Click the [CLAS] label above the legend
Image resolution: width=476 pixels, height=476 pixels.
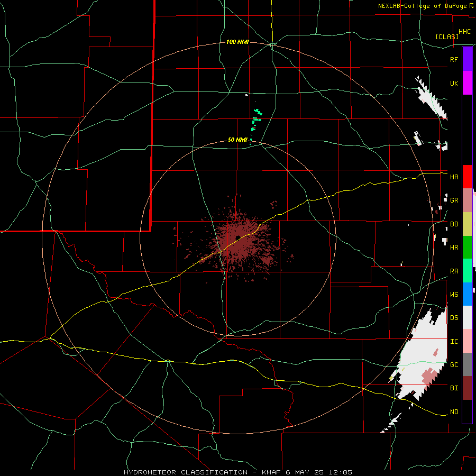pos(447,36)
